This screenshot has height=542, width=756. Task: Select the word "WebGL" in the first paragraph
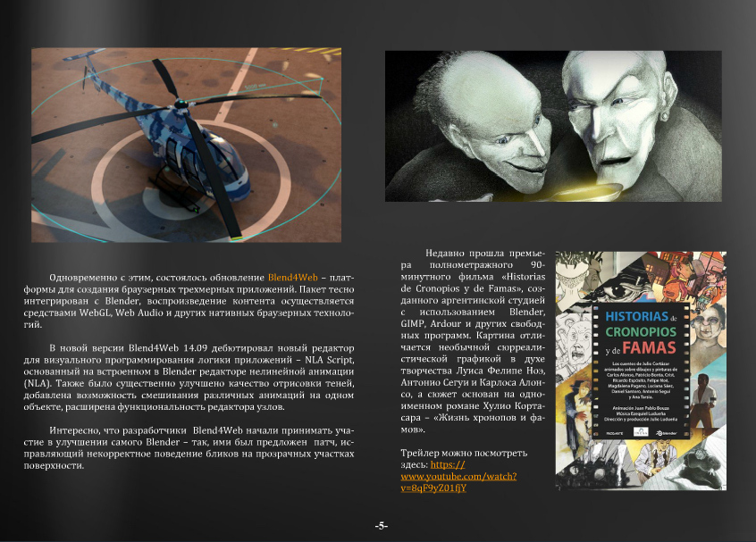[x=96, y=313]
